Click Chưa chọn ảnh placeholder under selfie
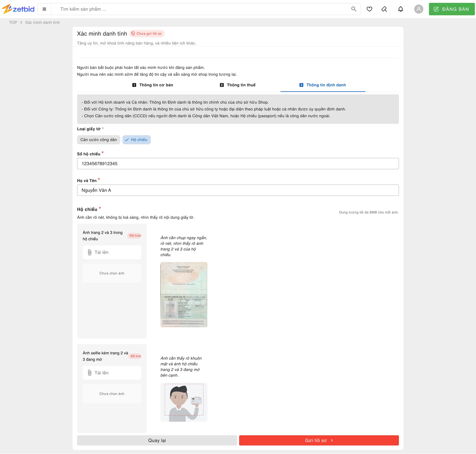 tap(112, 394)
